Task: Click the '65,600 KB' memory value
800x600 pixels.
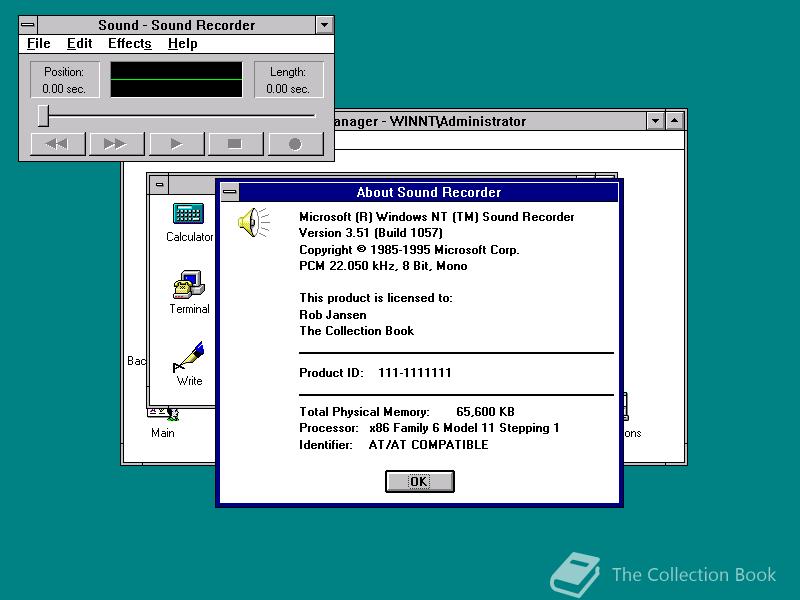Action: pos(485,412)
